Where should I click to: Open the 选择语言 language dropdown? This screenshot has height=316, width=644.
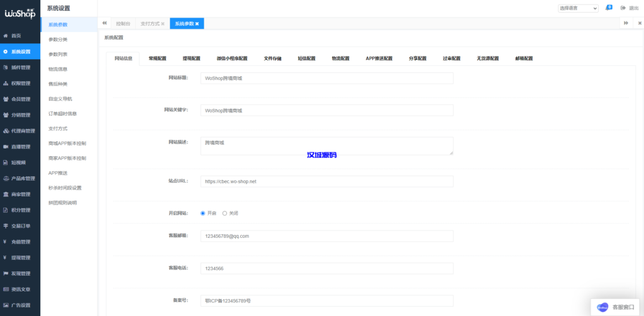pos(578,8)
